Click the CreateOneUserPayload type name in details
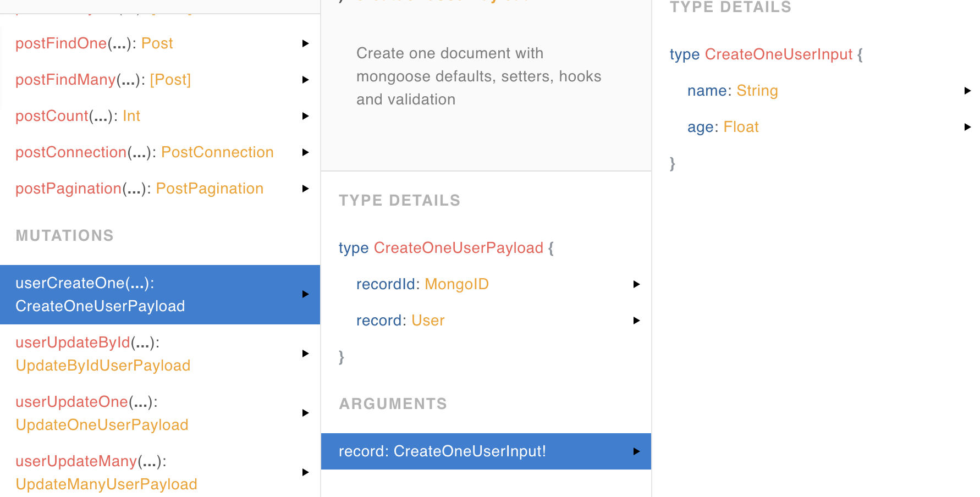The image size is (980, 497). pyautogui.click(x=459, y=248)
